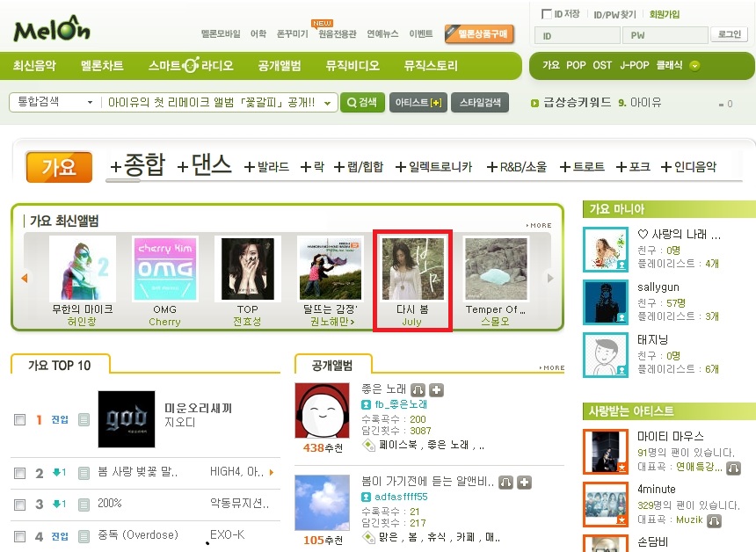Image resolution: width=756 pixels, height=552 pixels.
Task: Open the 다시 봄 album thumbnail by July
Action: click(412, 268)
